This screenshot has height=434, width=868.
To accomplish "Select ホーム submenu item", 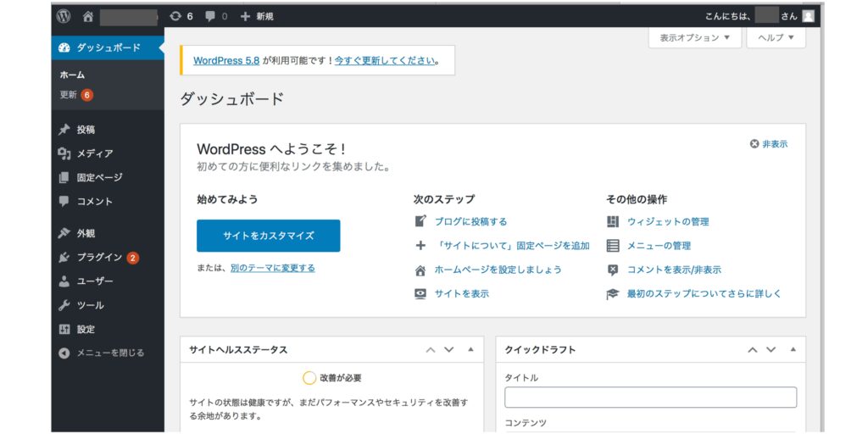I will click(x=72, y=75).
